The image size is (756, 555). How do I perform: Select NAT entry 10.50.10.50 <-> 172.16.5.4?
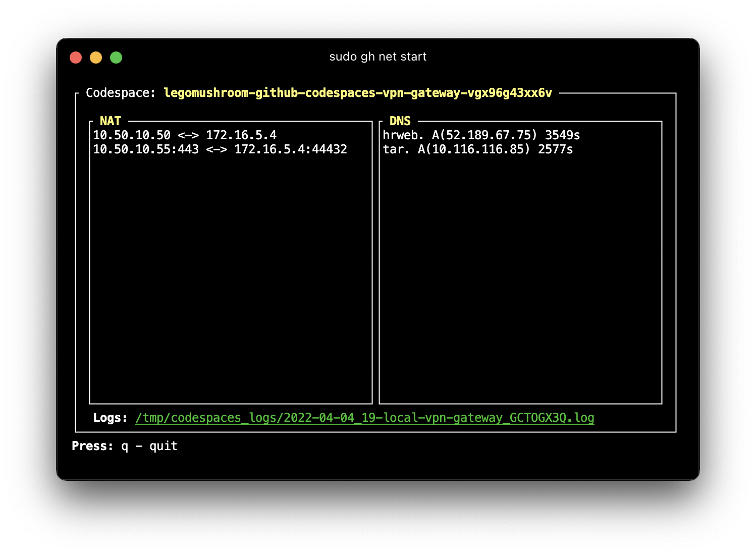coord(185,135)
